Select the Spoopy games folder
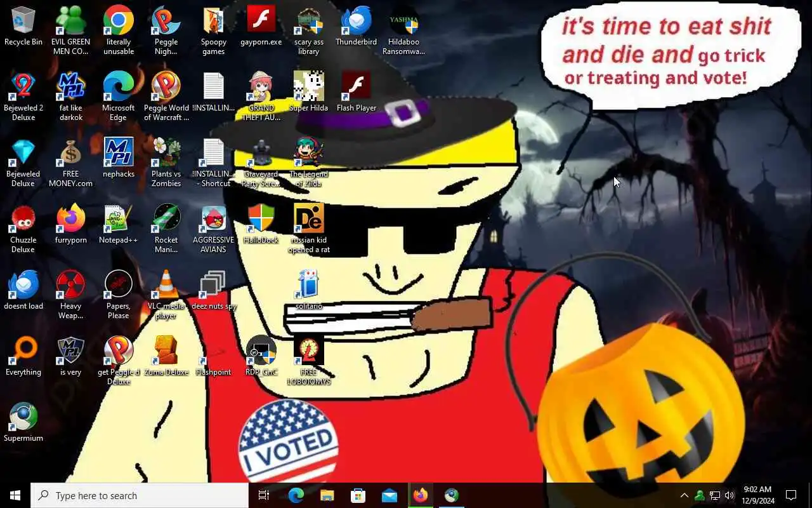 214,30
